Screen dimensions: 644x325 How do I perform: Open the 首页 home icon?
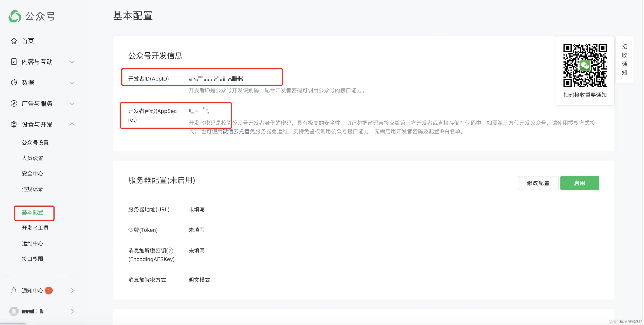(14, 41)
